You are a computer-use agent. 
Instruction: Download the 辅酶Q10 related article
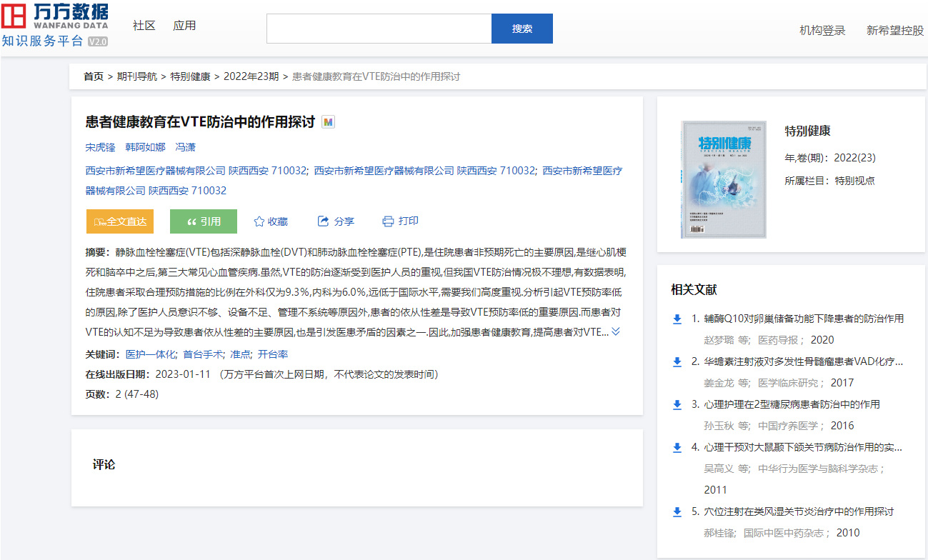(677, 319)
